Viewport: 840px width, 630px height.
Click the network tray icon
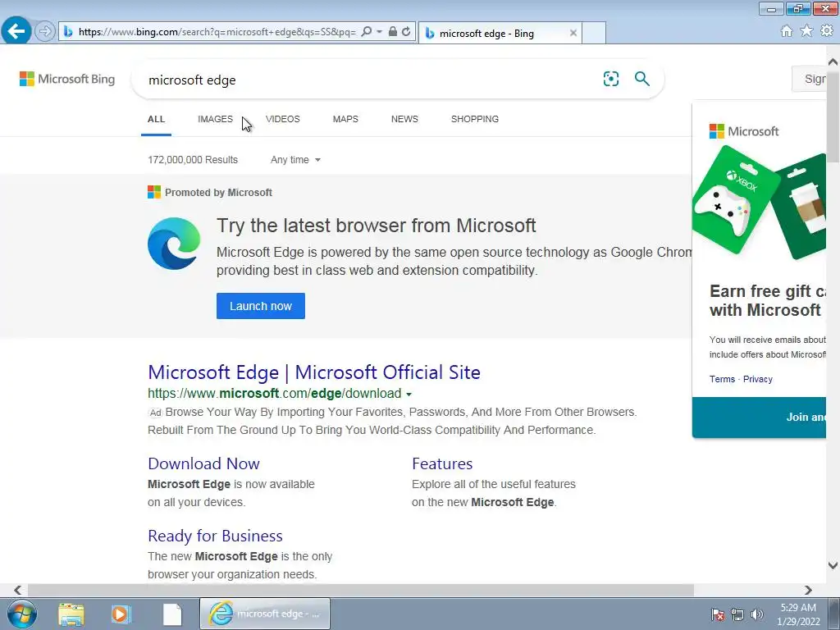737,614
